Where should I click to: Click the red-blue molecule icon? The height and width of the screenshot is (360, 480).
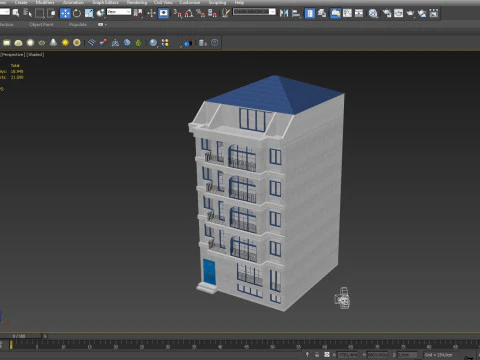(x=103, y=43)
